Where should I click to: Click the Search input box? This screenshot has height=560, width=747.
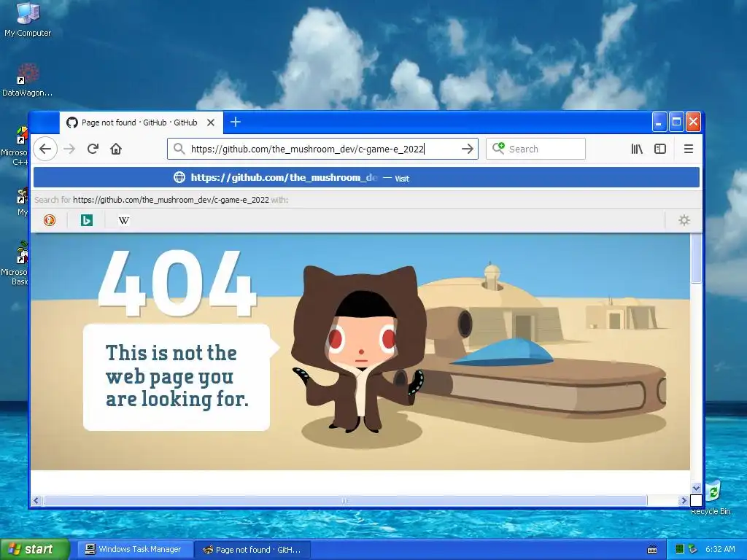535,149
